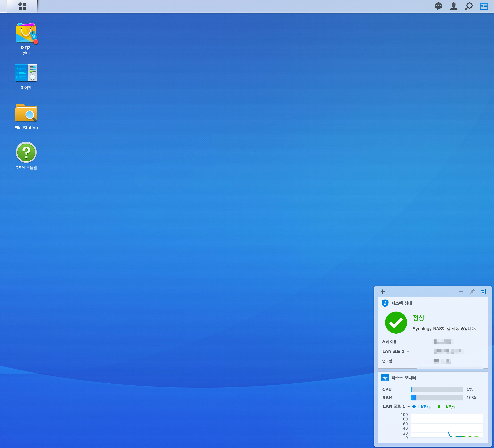Expand LAN 포트 1 dropdown in 시스템 상태

(408, 352)
